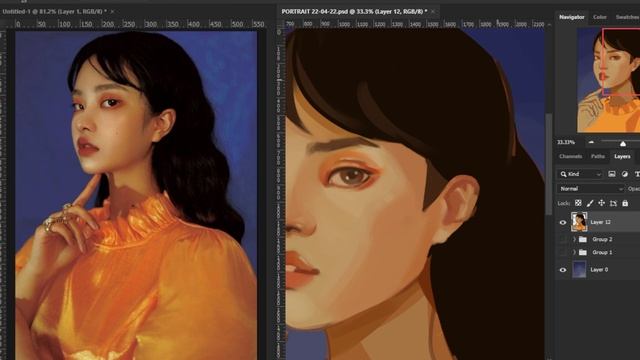Open the Navigator panel tab
The image size is (640, 360).
571,17
